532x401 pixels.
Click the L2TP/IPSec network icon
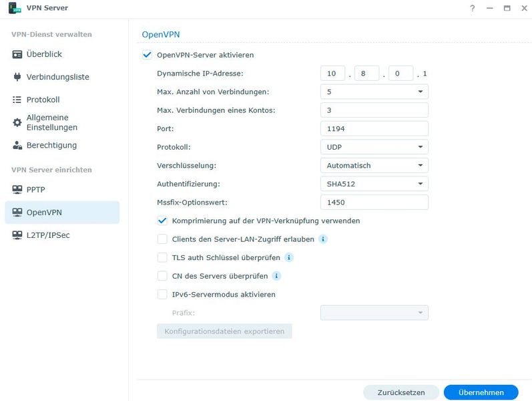pos(17,235)
